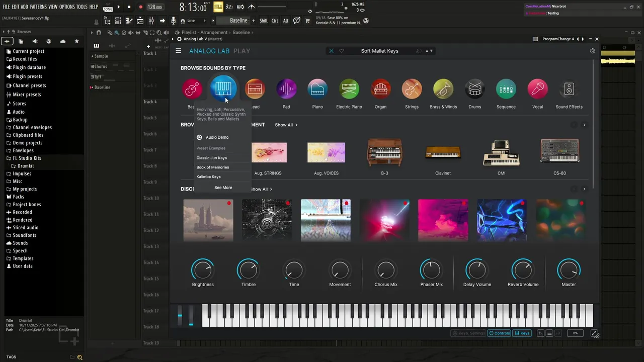Toggle the Controls panel button
This screenshot has height=362, width=644.
(x=499, y=333)
